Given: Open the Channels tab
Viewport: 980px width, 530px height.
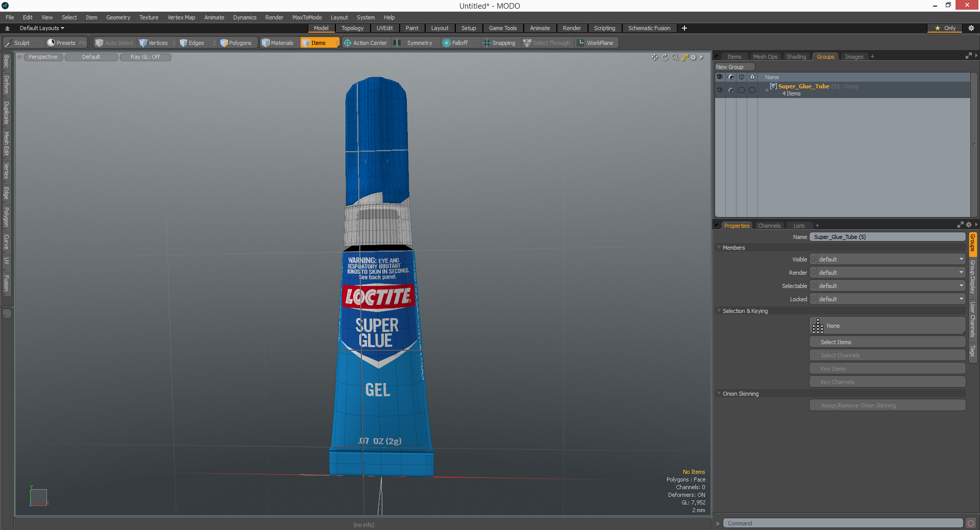Looking at the screenshot, I should click(x=769, y=226).
